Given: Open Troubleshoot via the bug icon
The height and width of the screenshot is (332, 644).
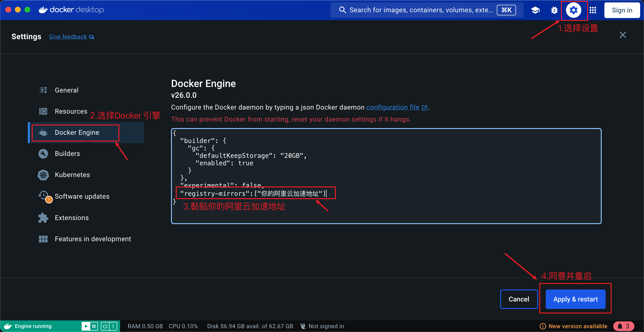Looking at the screenshot, I should point(554,10).
